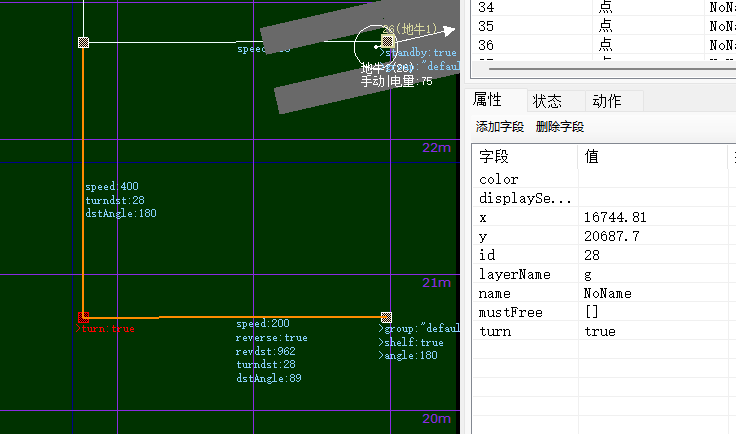Viewport: 736px width, 434px height.
Task: Select the 属性 tab
Action: tap(487, 100)
